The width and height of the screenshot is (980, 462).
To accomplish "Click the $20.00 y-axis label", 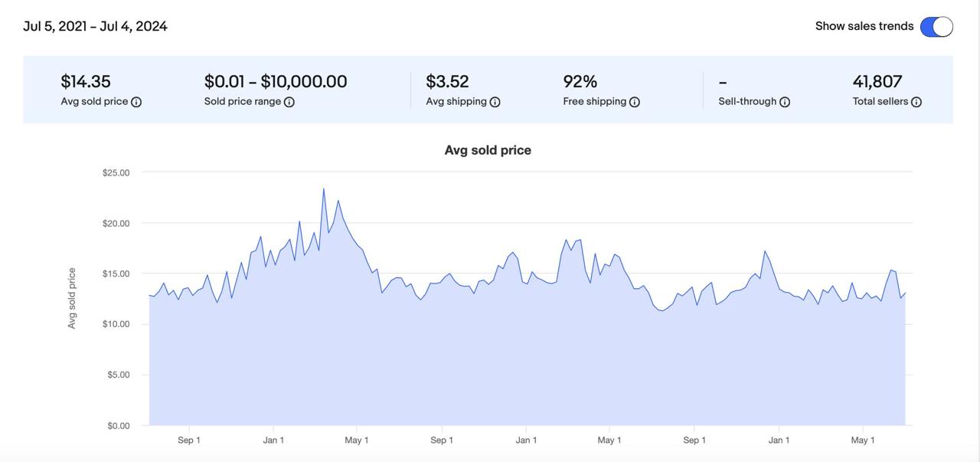I will coord(116,224).
